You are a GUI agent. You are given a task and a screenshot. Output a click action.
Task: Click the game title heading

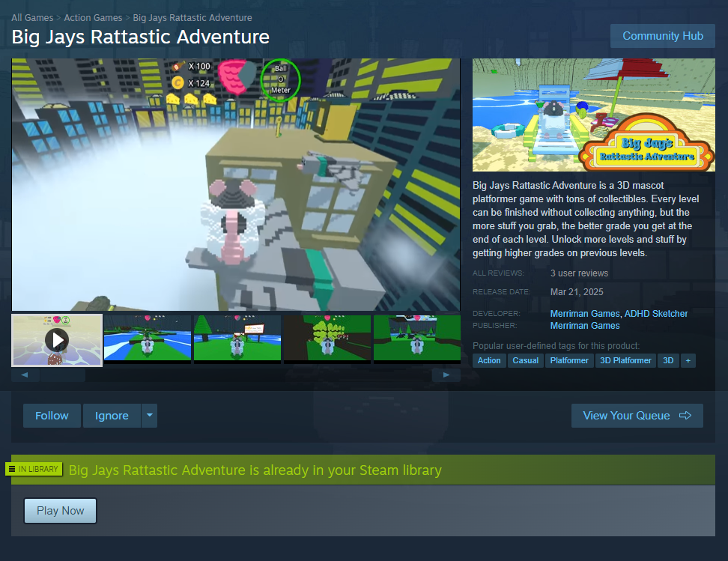click(x=140, y=37)
